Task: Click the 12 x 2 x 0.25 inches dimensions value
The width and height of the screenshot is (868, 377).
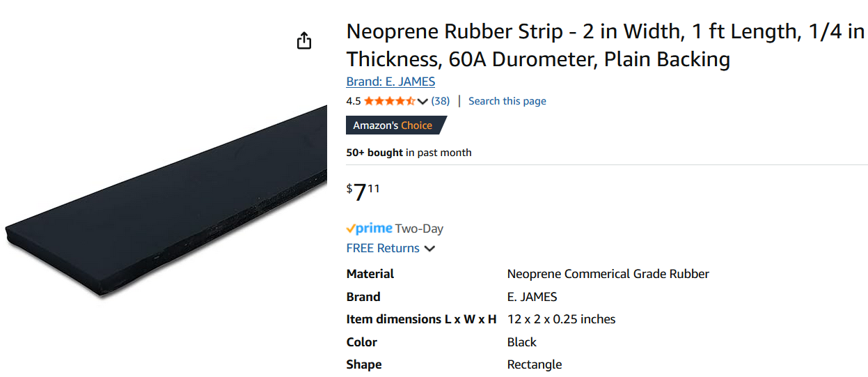Action: point(561,319)
